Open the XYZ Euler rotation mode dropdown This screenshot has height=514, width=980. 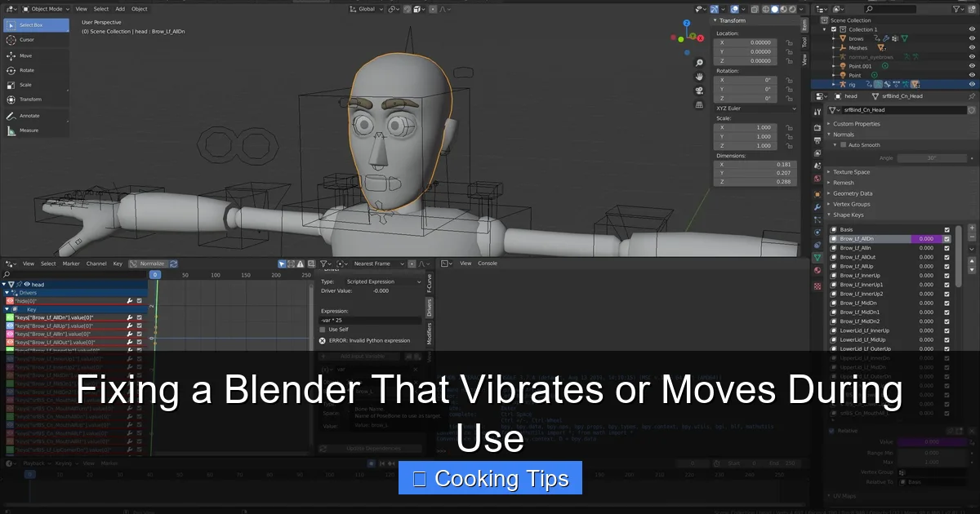(755, 109)
